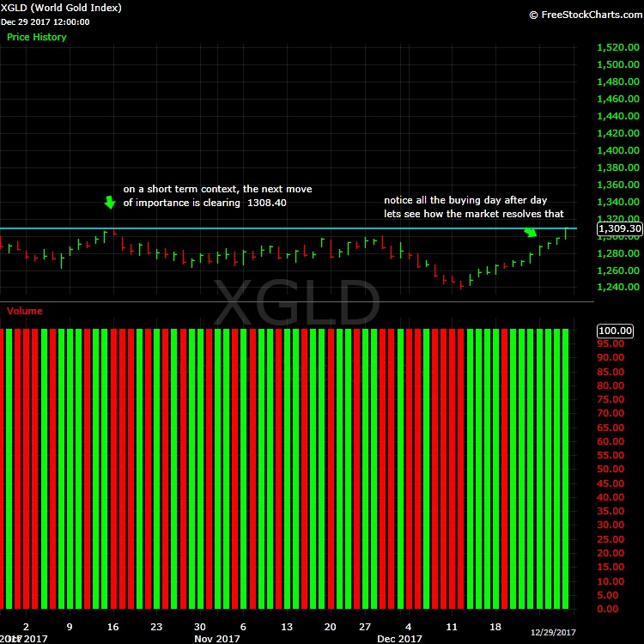Viewport: 644px width, 644px height.
Task: Click the 1,520.00 price axis label
Action: 617,47
